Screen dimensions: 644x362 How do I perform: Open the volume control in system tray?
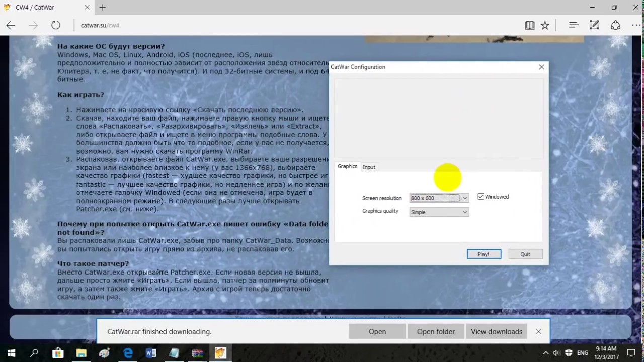(x=557, y=353)
